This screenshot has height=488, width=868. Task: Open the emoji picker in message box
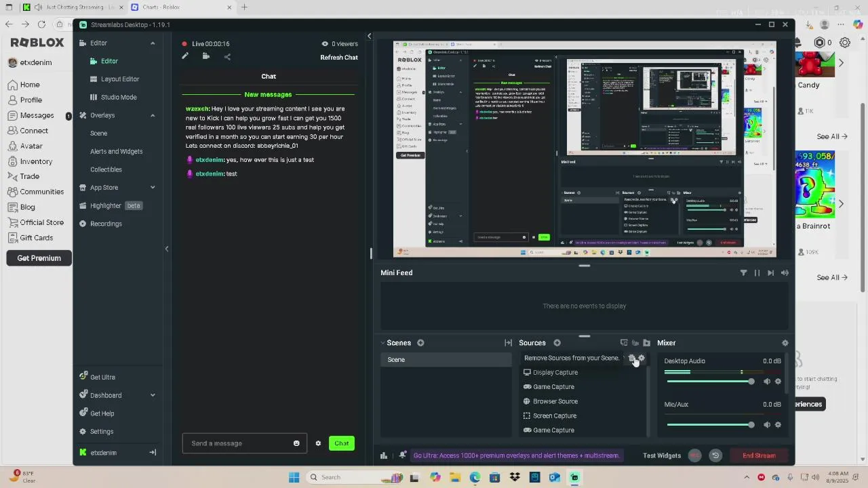296,443
